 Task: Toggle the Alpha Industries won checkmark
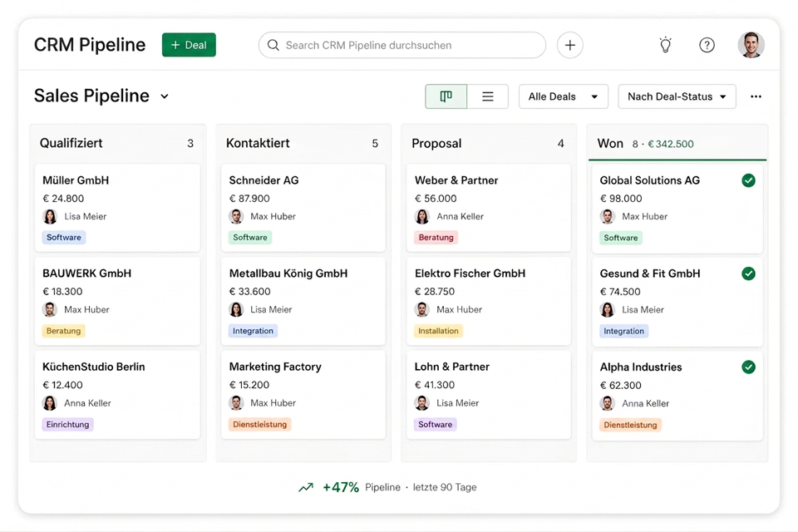click(748, 367)
